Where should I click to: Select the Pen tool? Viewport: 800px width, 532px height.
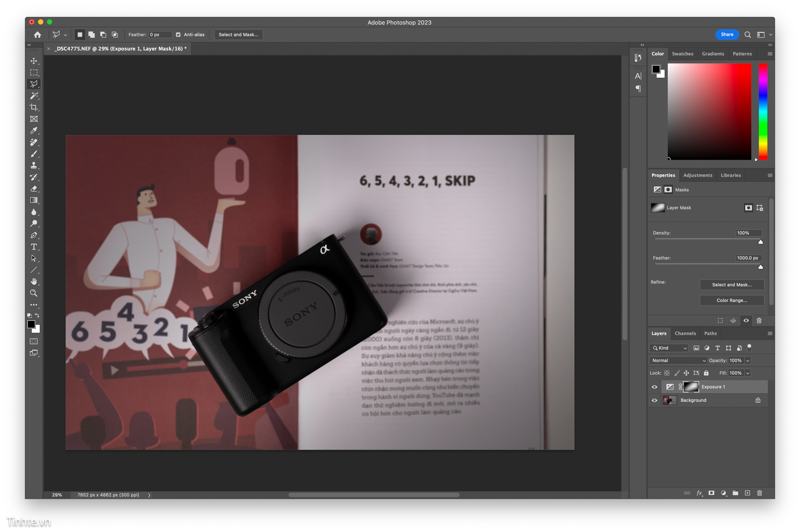34,235
